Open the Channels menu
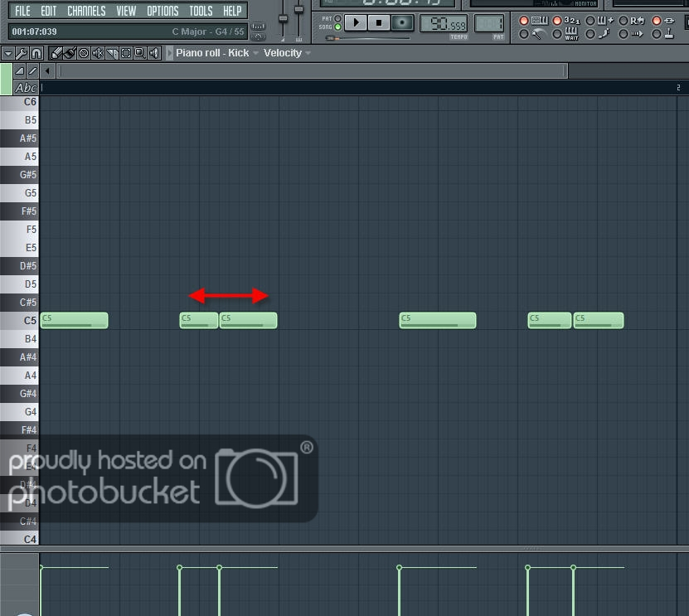Image resolution: width=689 pixels, height=616 pixels. click(86, 11)
